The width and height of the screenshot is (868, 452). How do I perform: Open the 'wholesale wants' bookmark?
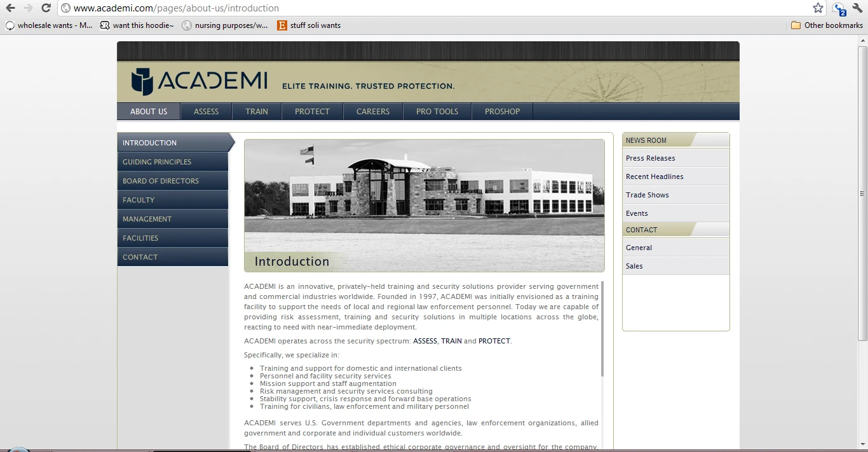point(49,25)
